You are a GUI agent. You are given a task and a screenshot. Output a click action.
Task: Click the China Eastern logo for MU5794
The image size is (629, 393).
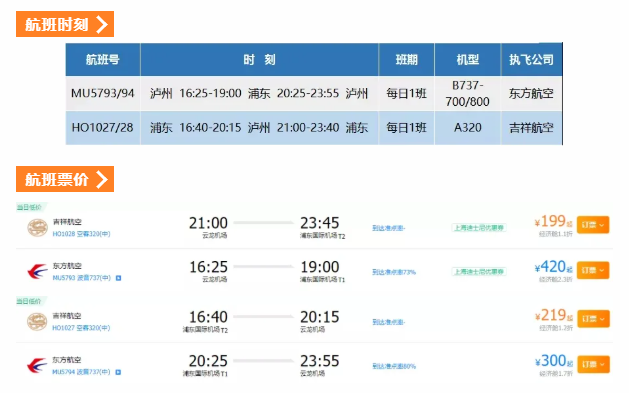(x=37, y=365)
